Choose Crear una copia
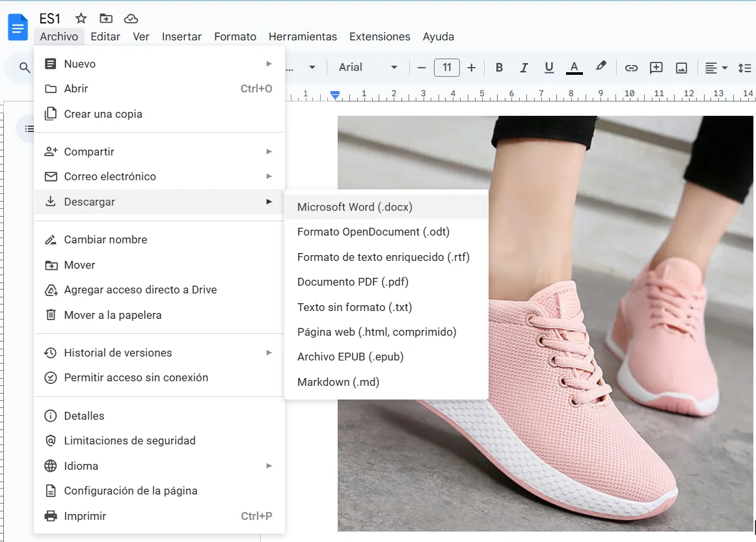This screenshot has height=542, width=756. (103, 114)
